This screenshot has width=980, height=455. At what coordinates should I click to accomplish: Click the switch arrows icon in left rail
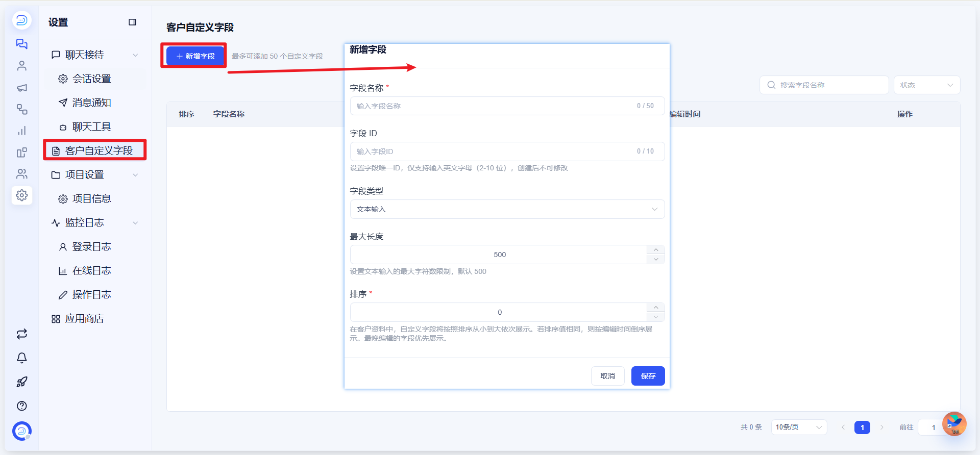(x=21, y=334)
